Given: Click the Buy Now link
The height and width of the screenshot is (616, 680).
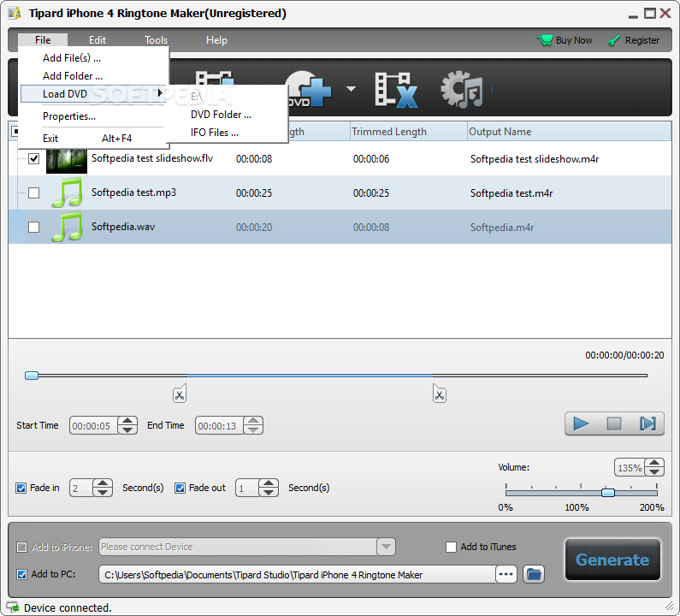Looking at the screenshot, I should (573, 40).
